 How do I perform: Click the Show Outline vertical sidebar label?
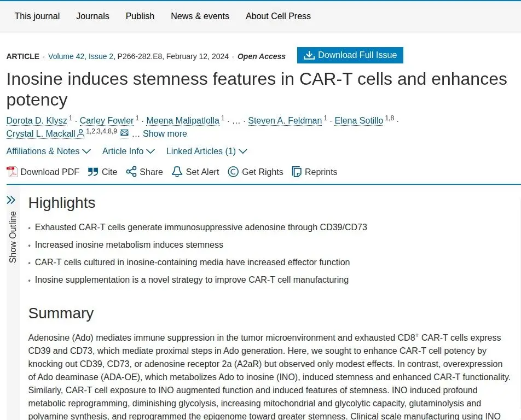click(x=13, y=237)
